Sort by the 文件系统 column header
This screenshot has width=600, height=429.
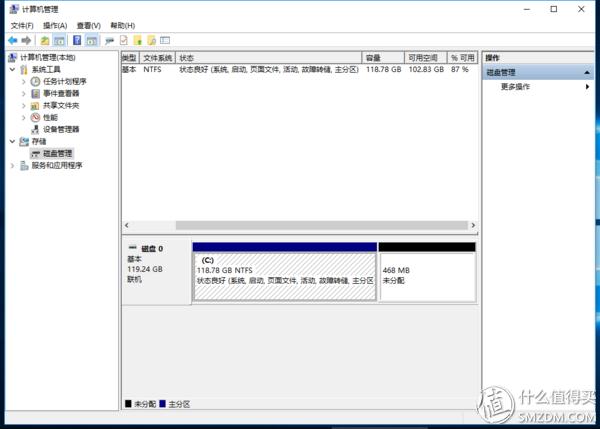click(x=157, y=58)
